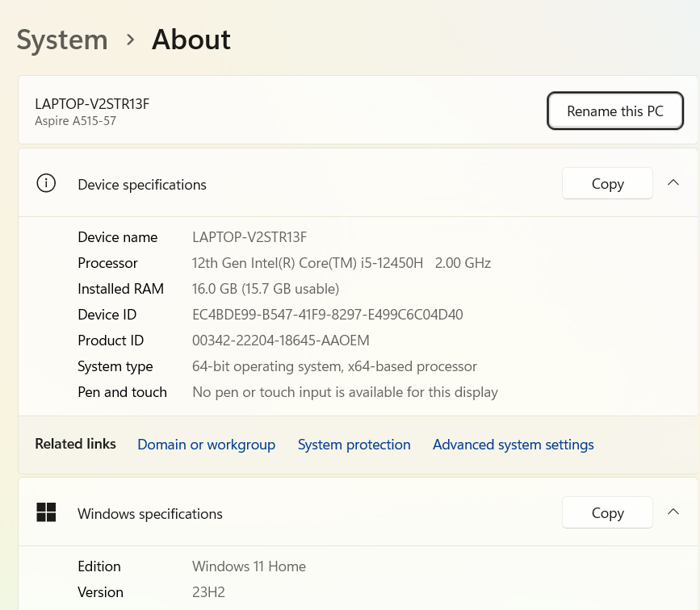Select the Pen and touch value text
Viewport: 700px width, 610px height.
coord(345,392)
